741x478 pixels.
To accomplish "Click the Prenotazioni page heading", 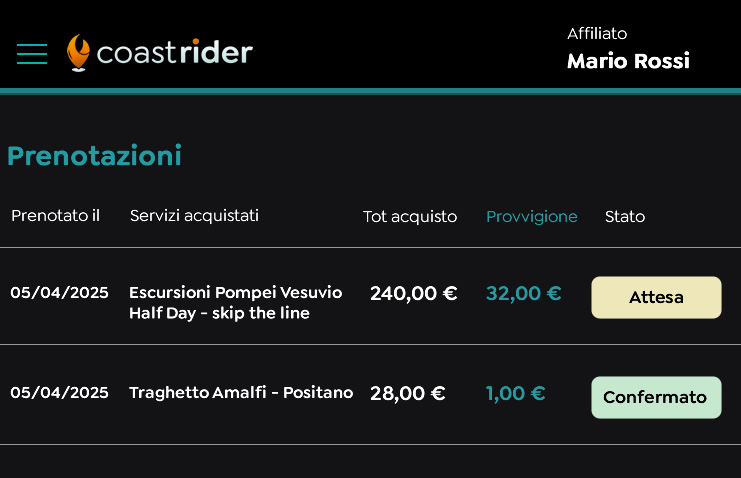I will point(94,156).
